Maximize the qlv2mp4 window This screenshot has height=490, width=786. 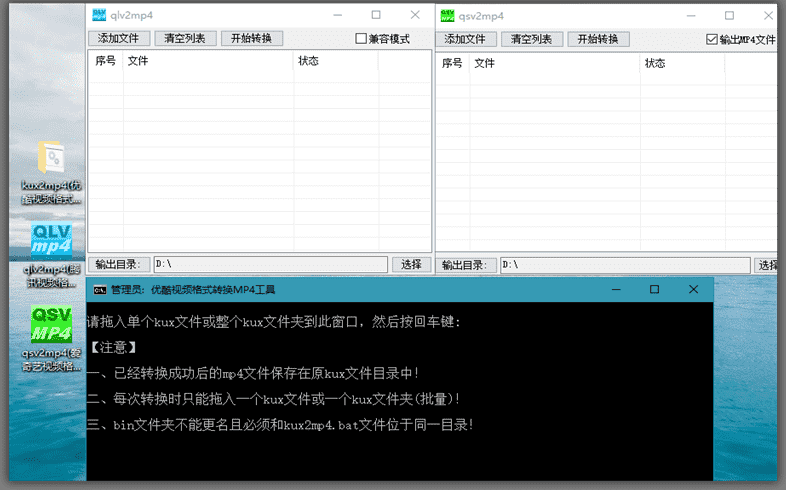(376, 15)
